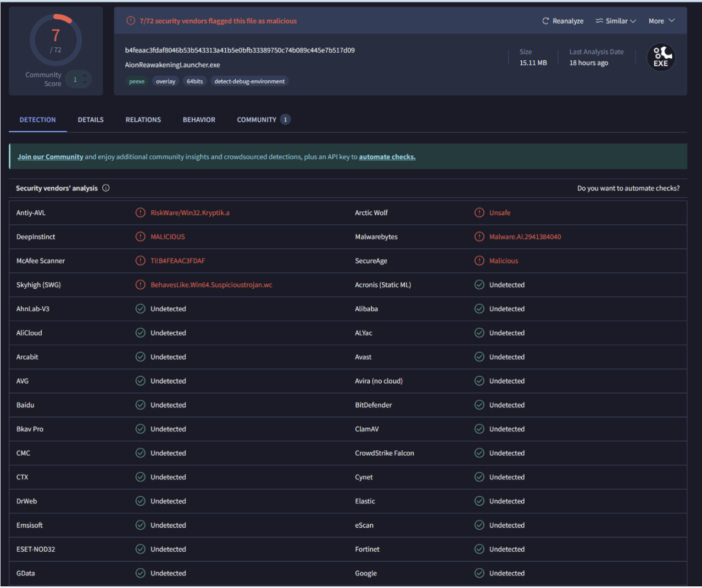The width and height of the screenshot is (702, 588).
Task: Expand the More menu
Action: [x=661, y=21]
